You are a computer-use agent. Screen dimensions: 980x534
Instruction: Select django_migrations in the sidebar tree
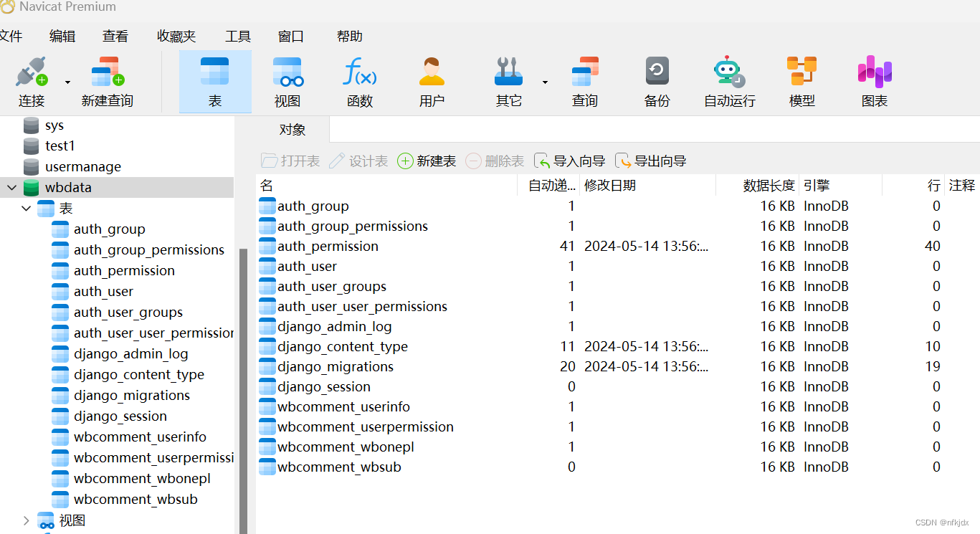(132, 396)
